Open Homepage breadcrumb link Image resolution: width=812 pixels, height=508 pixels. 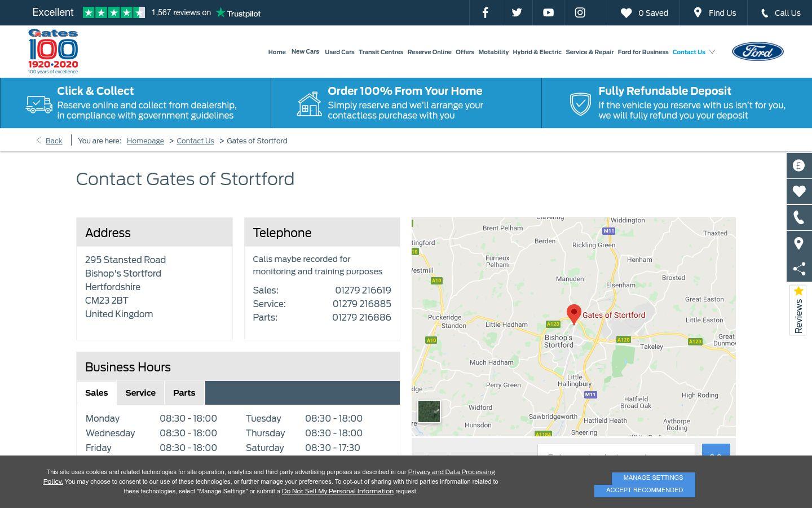[145, 141]
